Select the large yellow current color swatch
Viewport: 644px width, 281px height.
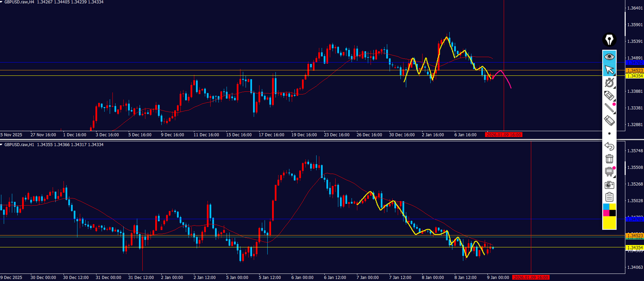coord(609,223)
